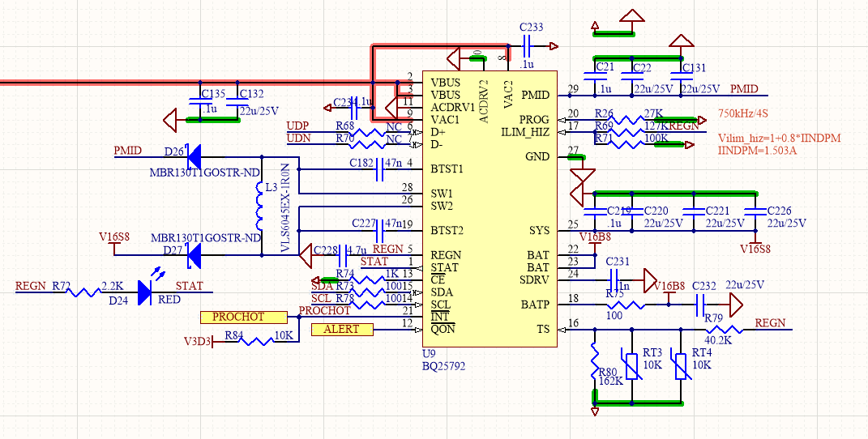Select the L3 inductor symbol

[x=259, y=206]
